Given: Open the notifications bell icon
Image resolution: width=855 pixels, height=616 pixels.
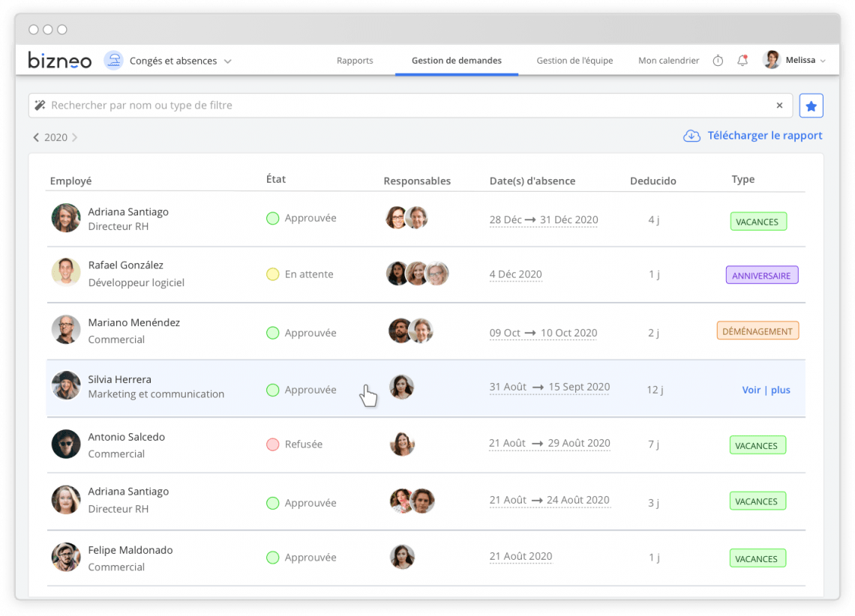Looking at the screenshot, I should [742, 61].
